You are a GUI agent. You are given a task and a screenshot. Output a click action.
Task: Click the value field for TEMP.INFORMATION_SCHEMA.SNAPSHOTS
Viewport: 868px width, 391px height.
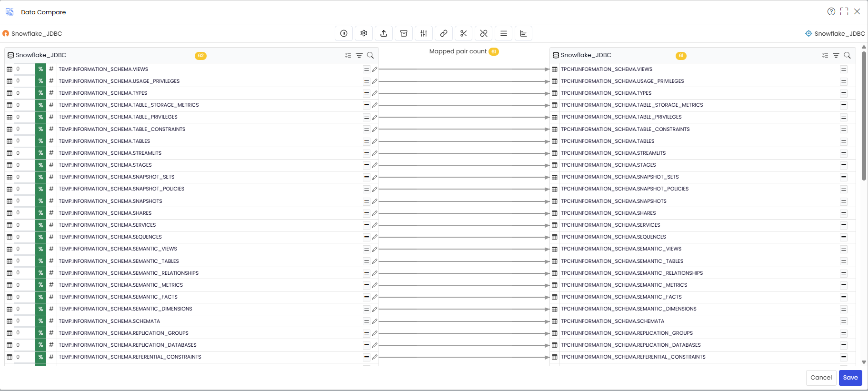(x=24, y=201)
